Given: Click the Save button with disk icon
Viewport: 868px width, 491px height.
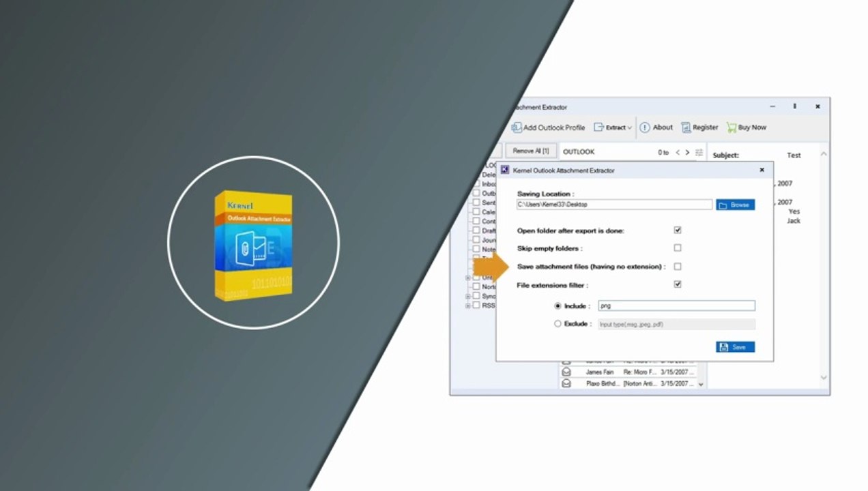Looking at the screenshot, I should 735,347.
